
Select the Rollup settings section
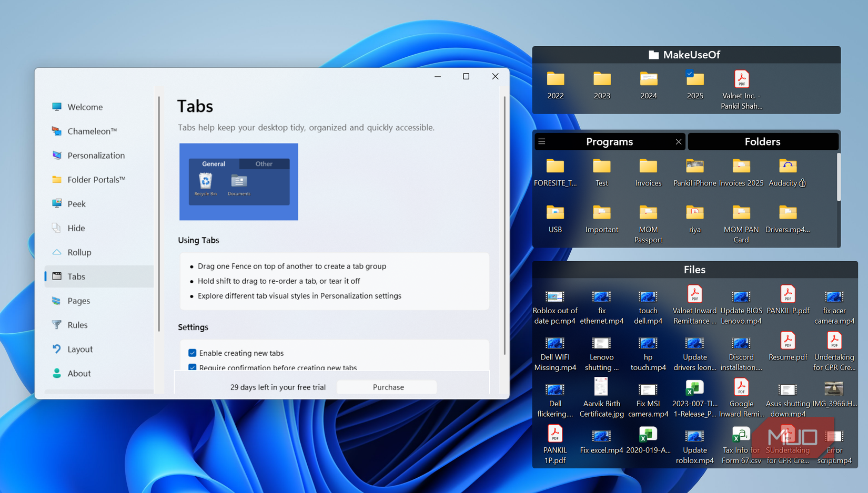(x=79, y=252)
